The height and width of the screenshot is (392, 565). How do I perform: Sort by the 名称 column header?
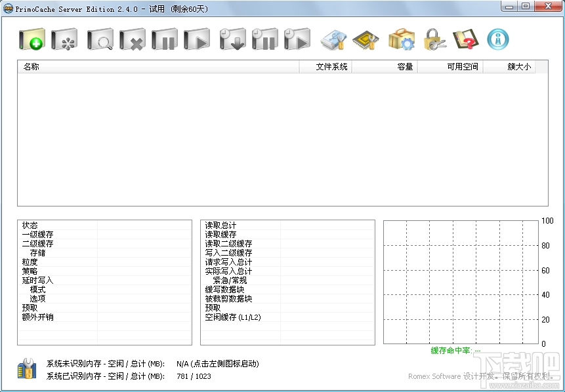coord(158,67)
